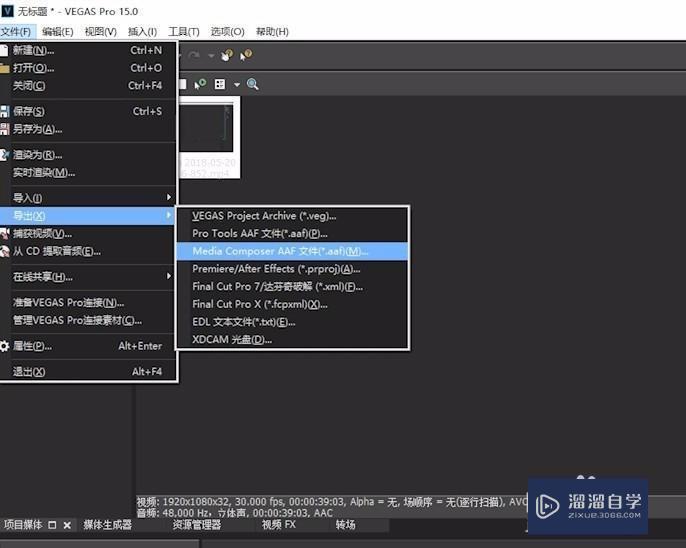Click the highlighted 导出(X) menu entry
The image size is (686, 548).
point(88,216)
